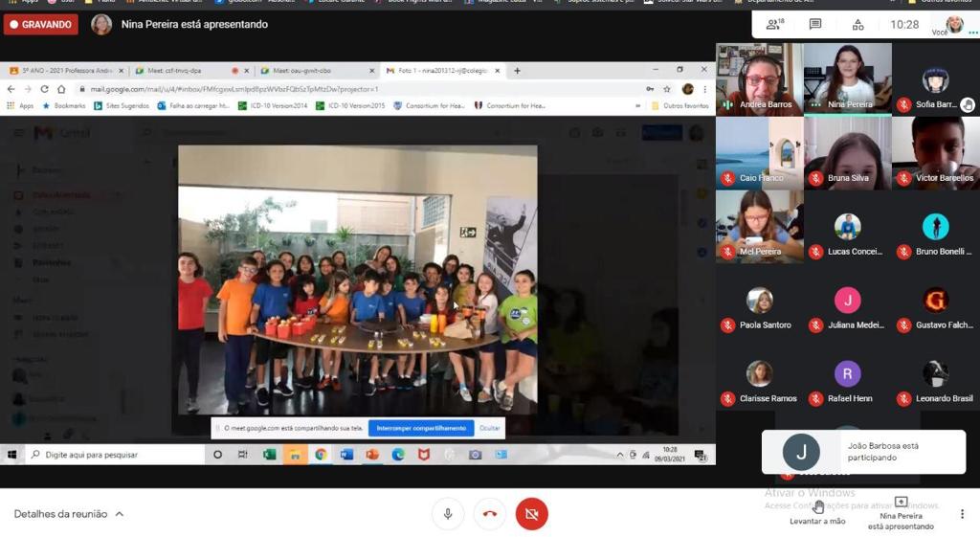
Task: Open a new browser tab with plus
Action: [x=517, y=71]
